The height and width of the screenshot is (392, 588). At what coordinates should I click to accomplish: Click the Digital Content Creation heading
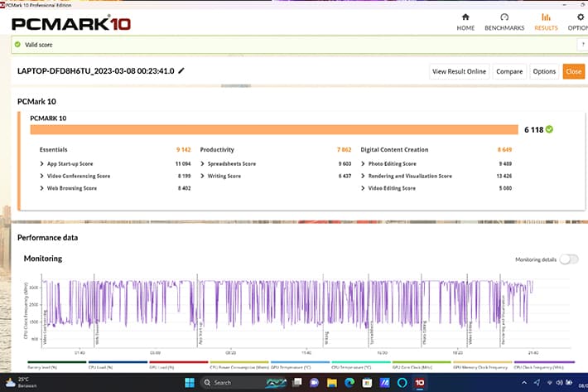tap(394, 150)
